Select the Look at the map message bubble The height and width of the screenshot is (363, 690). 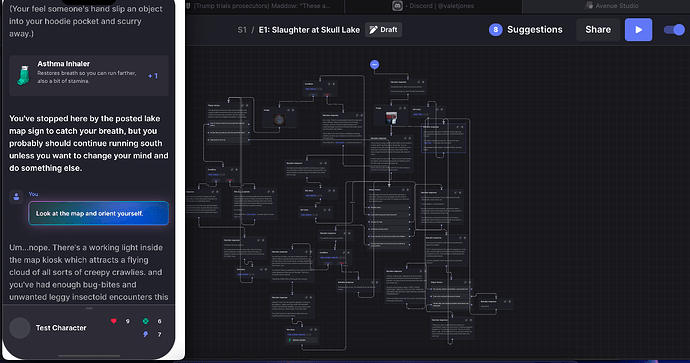point(99,213)
